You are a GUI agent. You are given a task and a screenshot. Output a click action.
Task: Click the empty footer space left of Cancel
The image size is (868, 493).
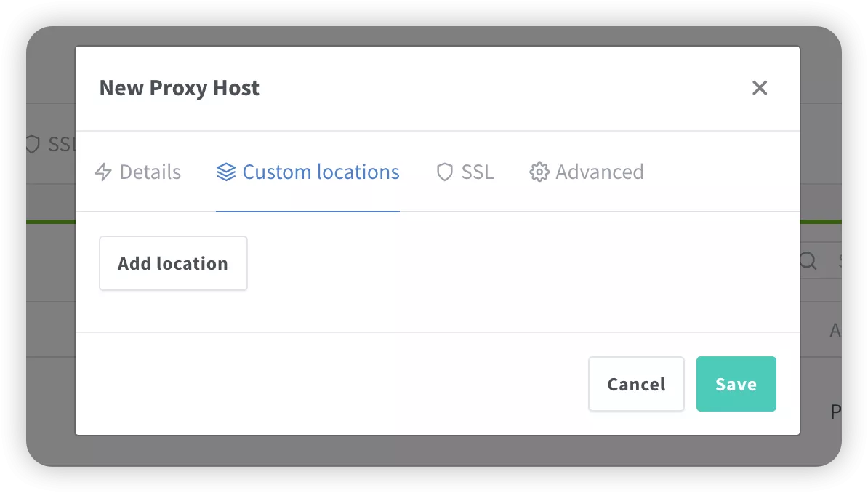coord(327,384)
